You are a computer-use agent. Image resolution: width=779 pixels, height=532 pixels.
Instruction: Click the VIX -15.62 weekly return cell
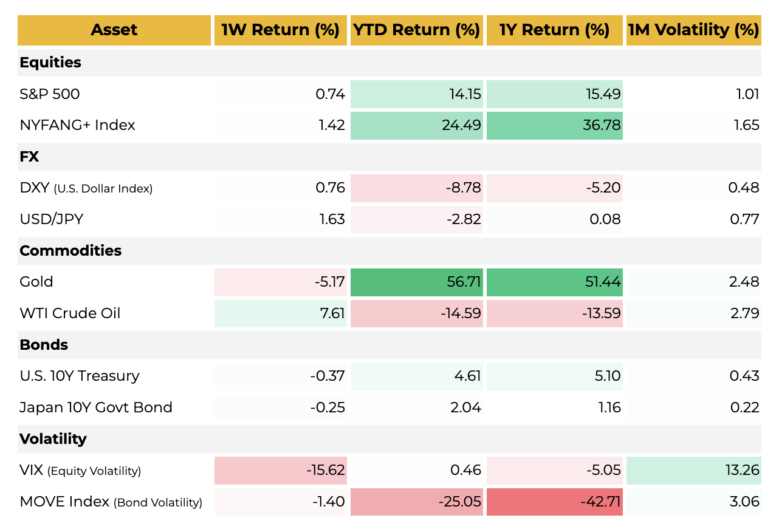280,470
